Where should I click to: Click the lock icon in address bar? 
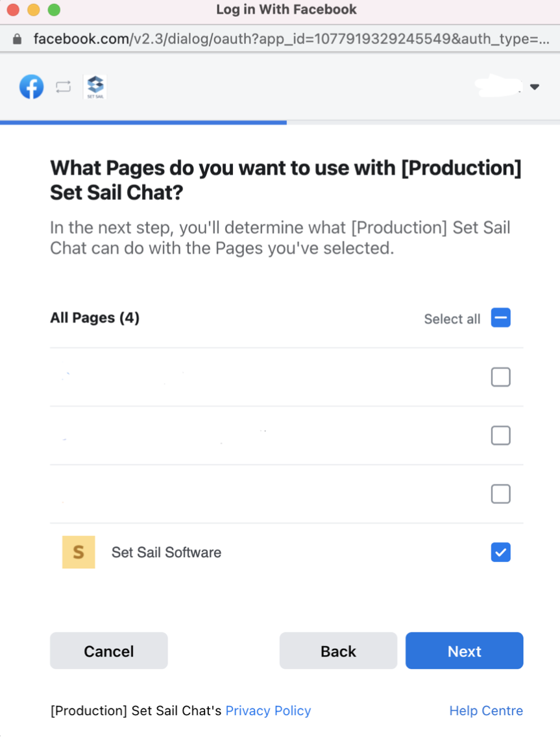coord(18,39)
